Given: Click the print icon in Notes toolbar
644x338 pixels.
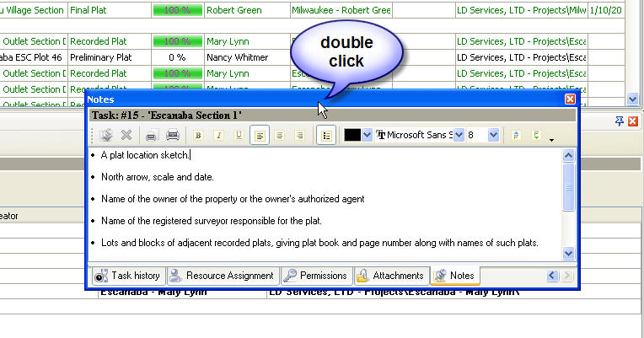Looking at the screenshot, I should (172, 135).
